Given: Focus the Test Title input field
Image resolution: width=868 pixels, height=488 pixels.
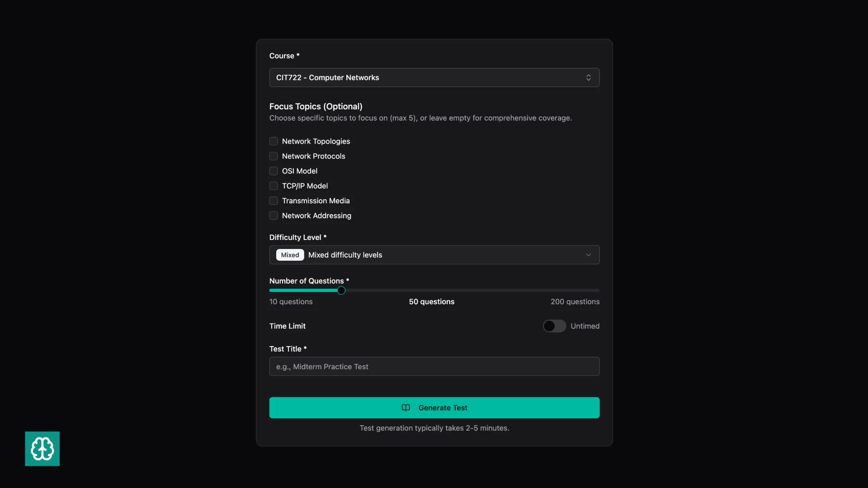Looking at the screenshot, I should pos(434,366).
